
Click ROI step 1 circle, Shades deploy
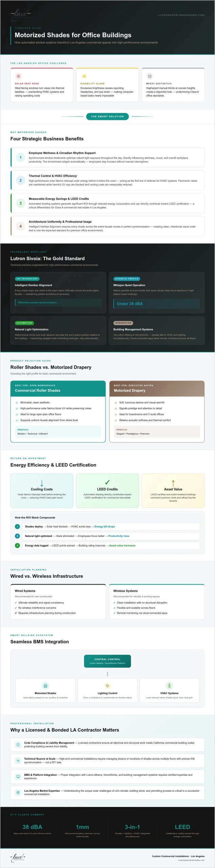pos(17,527)
